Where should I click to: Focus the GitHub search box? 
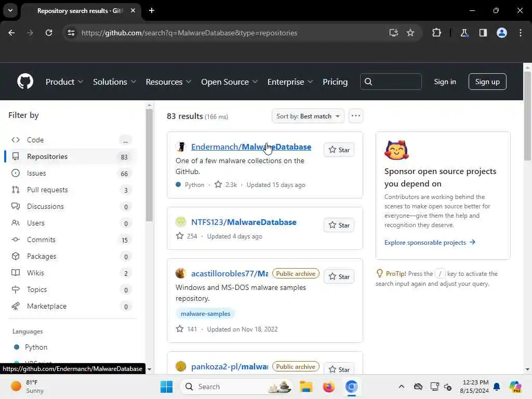(x=391, y=82)
